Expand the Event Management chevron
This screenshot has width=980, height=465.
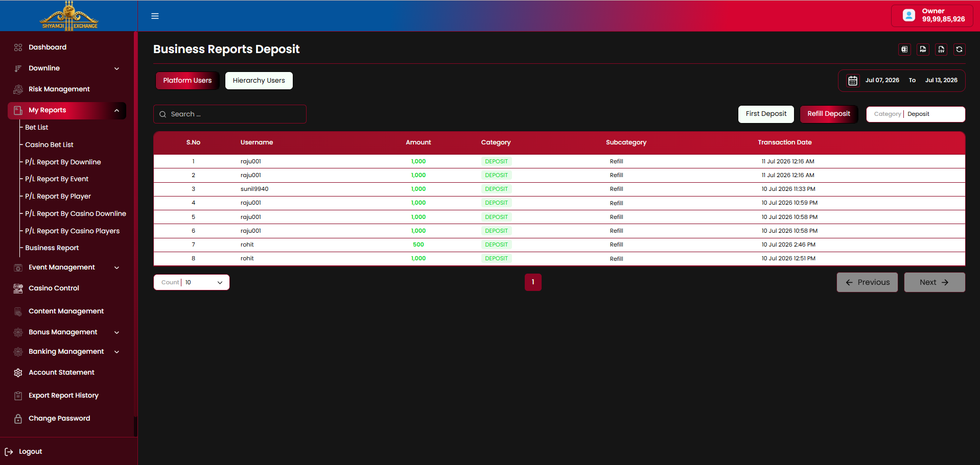click(x=116, y=267)
